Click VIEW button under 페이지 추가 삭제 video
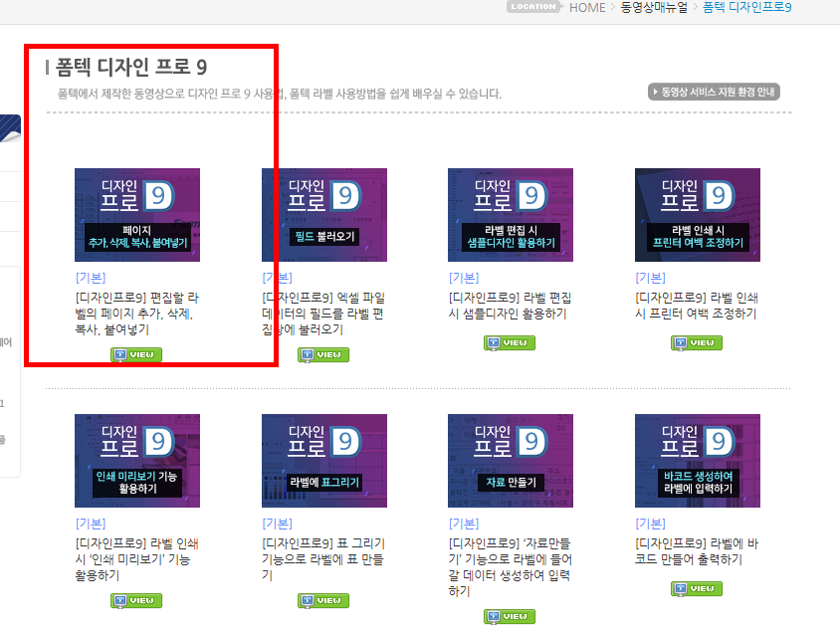The image size is (840, 637). 136,354
